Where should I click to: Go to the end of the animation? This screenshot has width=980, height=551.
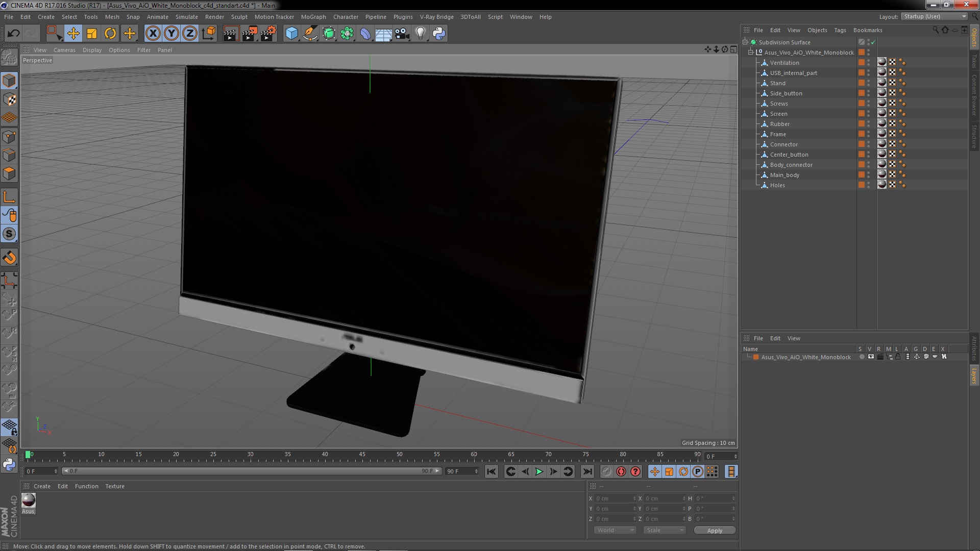click(587, 472)
